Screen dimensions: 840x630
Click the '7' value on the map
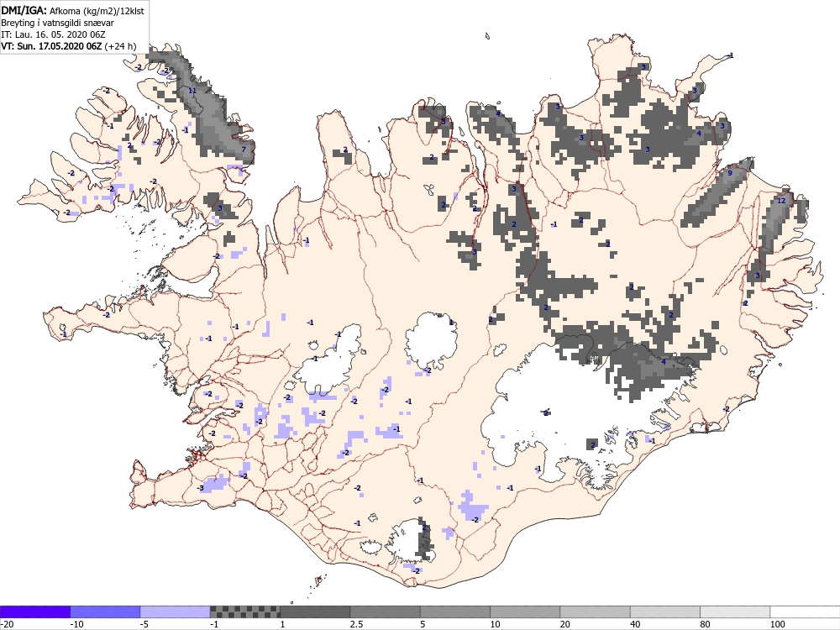click(x=244, y=149)
